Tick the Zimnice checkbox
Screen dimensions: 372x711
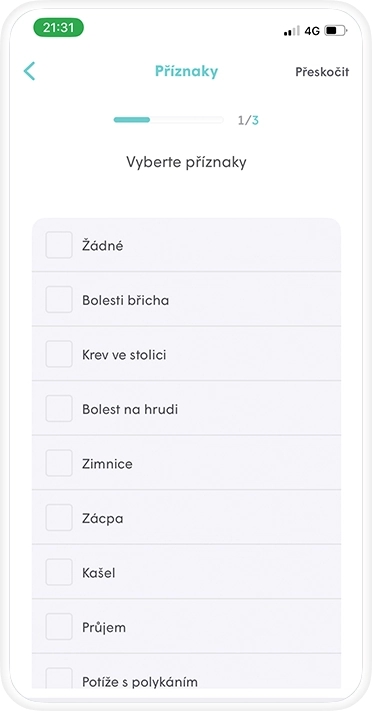tap(59, 463)
